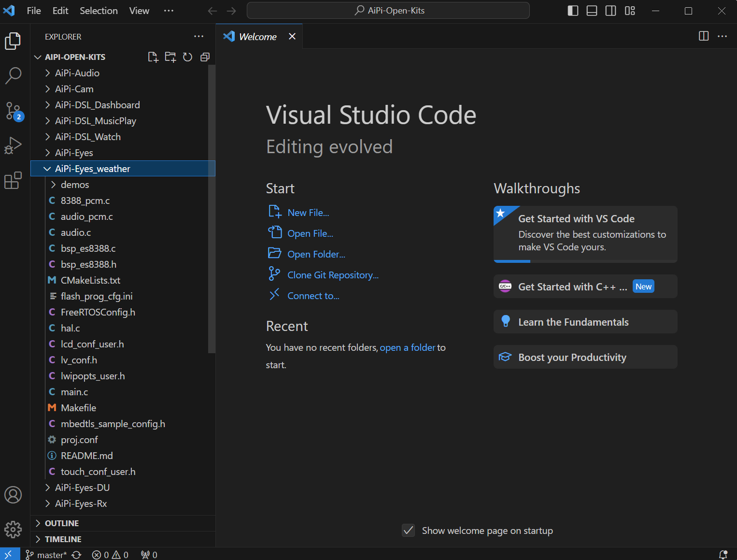The image size is (737, 560).
Task: Open Learn the Fundamentals walkthrough
Action: (x=585, y=322)
